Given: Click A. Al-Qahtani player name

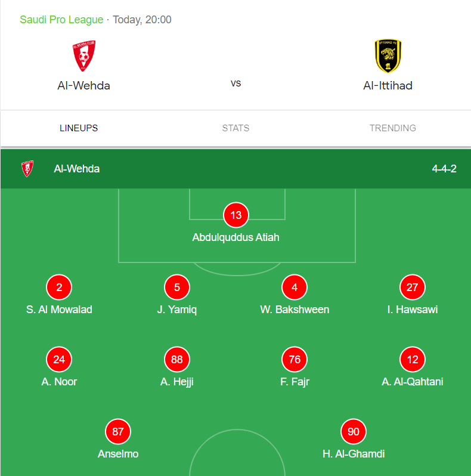Looking at the screenshot, I should [413, 382].
